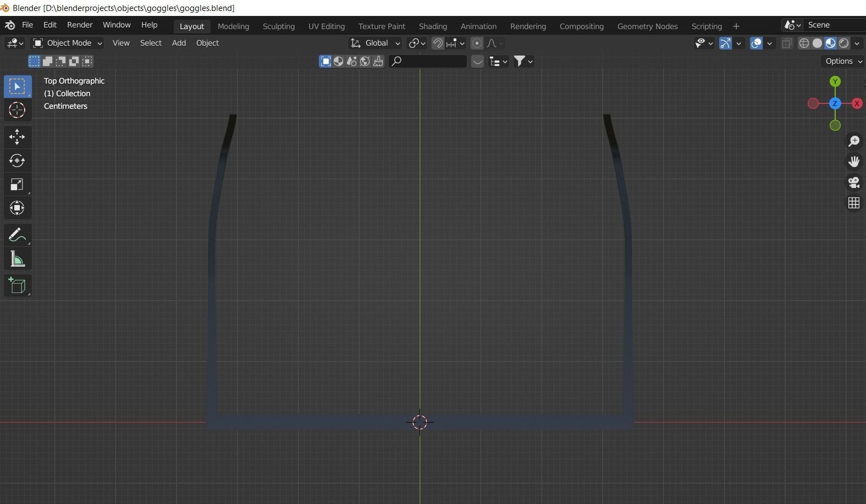Select the Annotate pencil tool
The width and height of the screenshot is (866, 504).
pos(17,235)
